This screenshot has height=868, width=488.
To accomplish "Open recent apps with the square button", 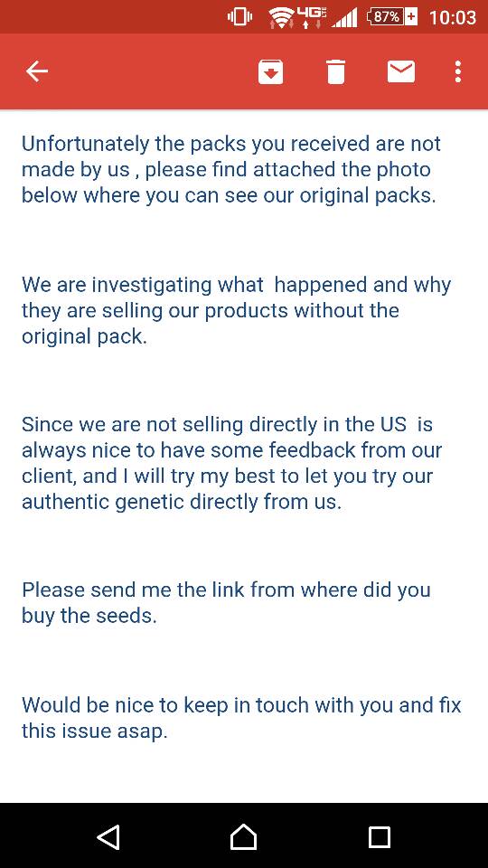I will pyautogui.click(x=380, y=837).
